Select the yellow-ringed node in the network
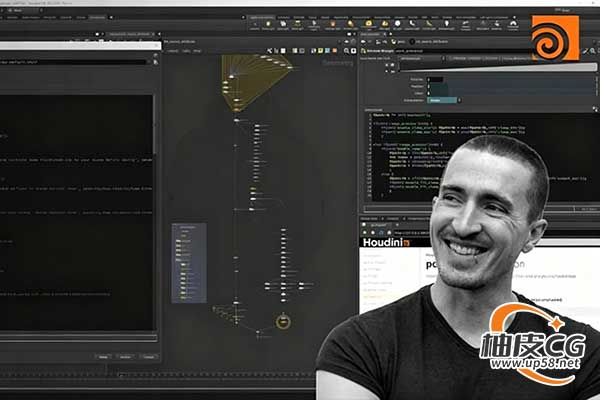Image resolution: width=600 pixels, height=400 pixels. [282, 321]
